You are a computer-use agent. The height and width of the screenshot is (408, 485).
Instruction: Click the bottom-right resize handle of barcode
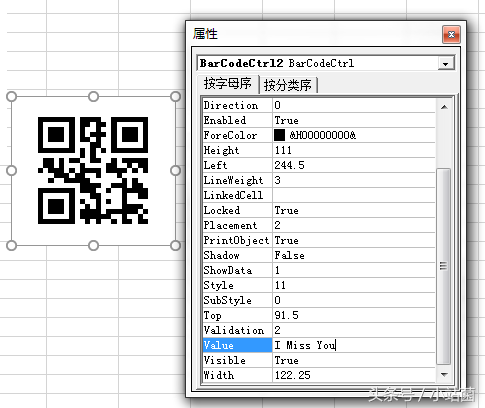[x=175, y=246]
